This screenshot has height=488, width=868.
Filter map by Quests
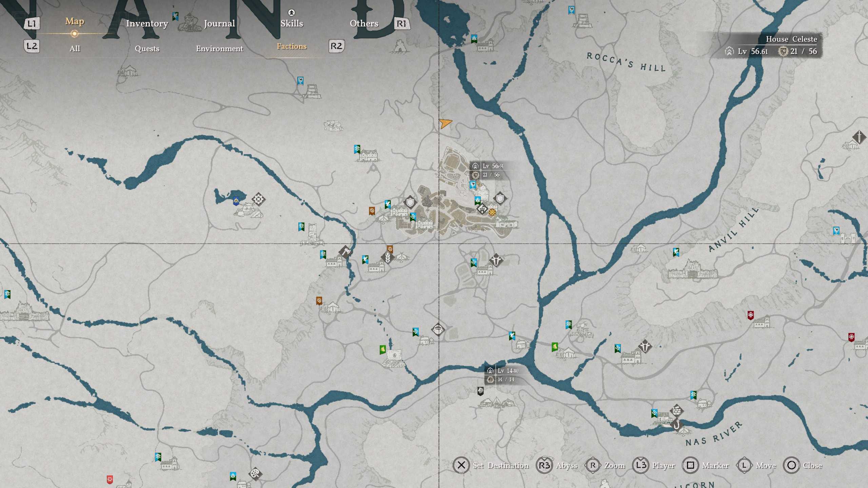click(147, 48)
